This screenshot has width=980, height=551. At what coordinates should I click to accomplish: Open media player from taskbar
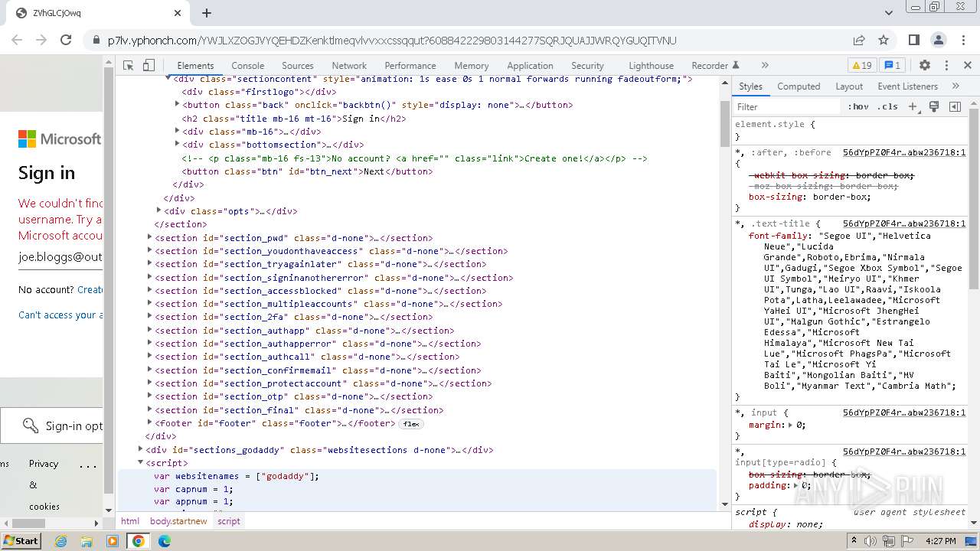coord(113,541)
